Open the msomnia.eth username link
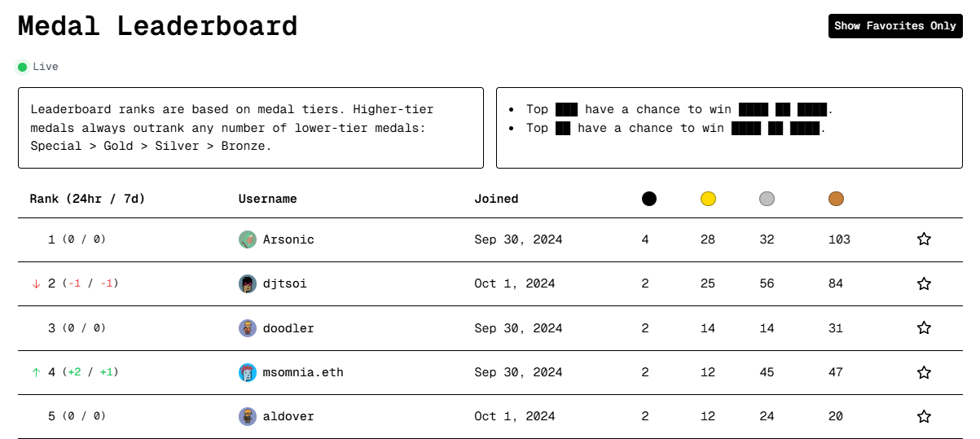The height and width of the screenshot is (439, 980). click(303, 372)
